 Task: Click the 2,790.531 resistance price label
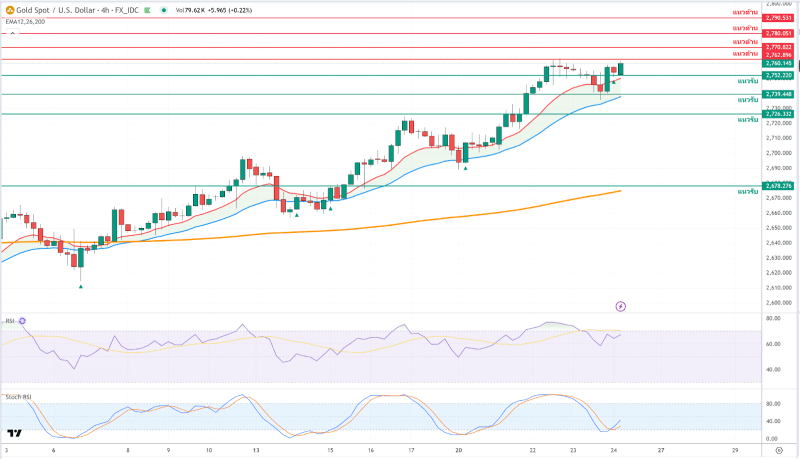click(x=777, y=18)
